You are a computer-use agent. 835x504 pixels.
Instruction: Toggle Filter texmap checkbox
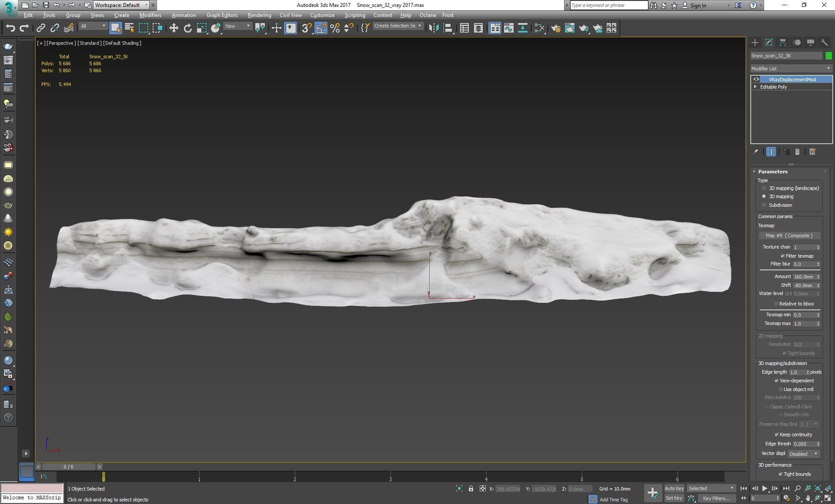pyautogui.click(x=782, y=256)
